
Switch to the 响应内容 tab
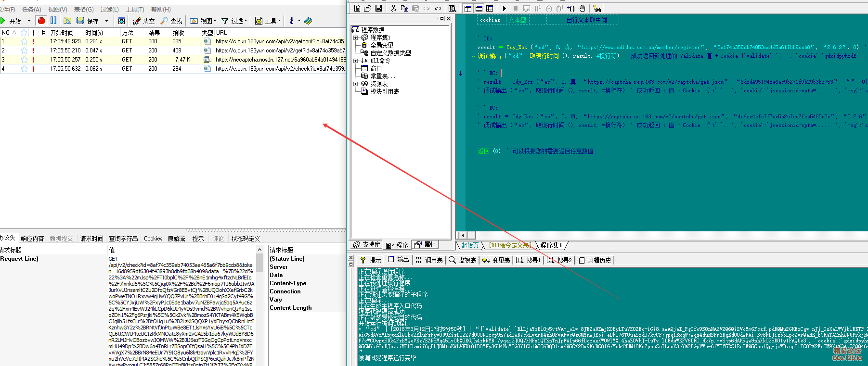point(32,239)
